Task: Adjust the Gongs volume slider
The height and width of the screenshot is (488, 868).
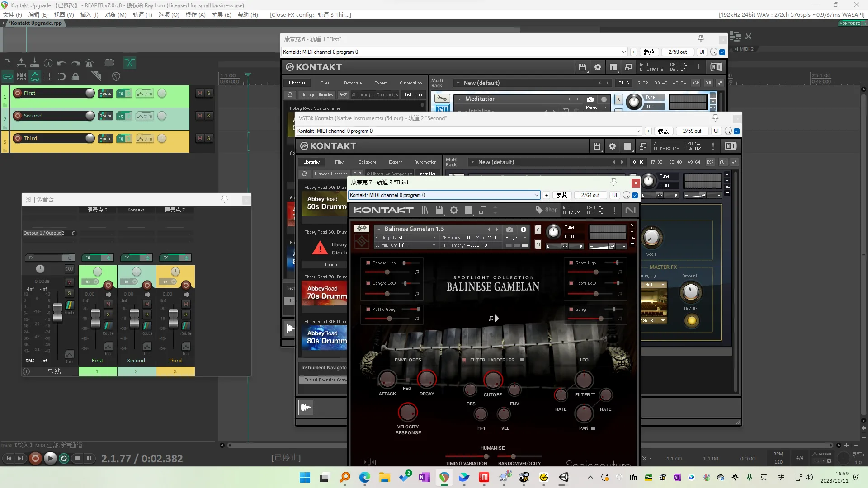Action: [601, 319]
